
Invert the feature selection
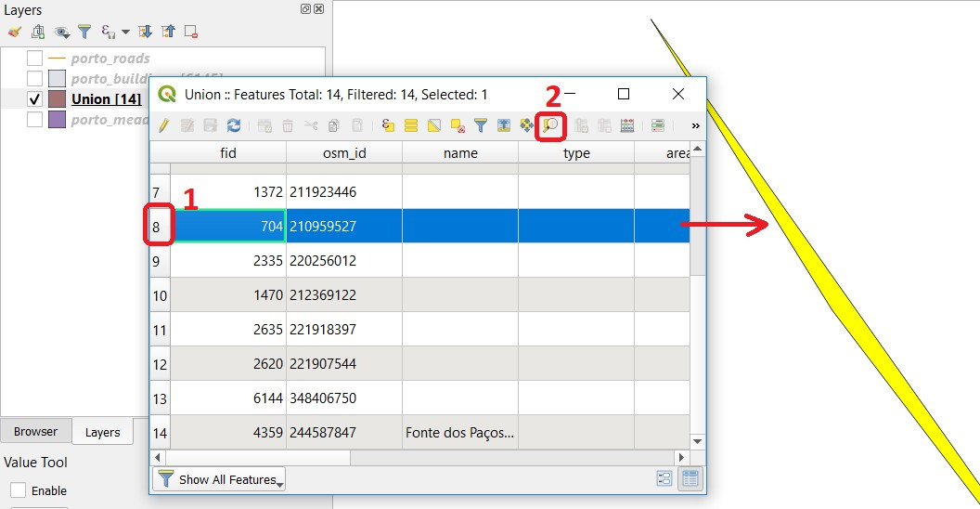point(433,125)
